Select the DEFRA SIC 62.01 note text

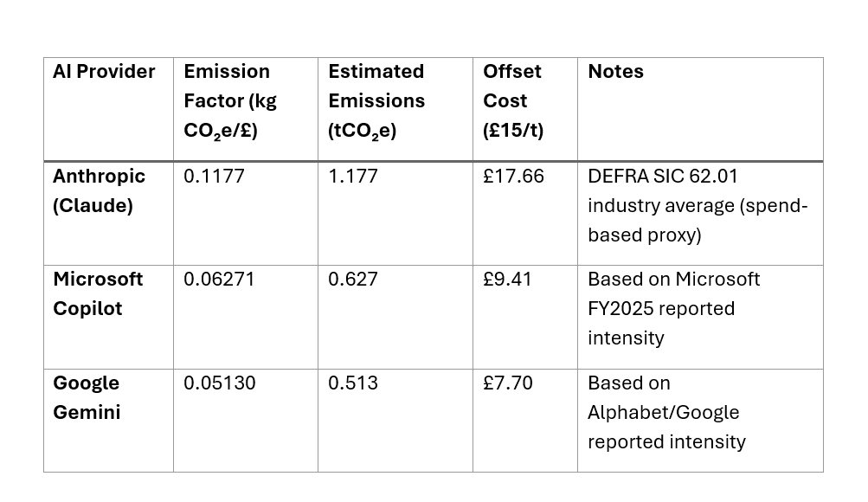point(698,205)
